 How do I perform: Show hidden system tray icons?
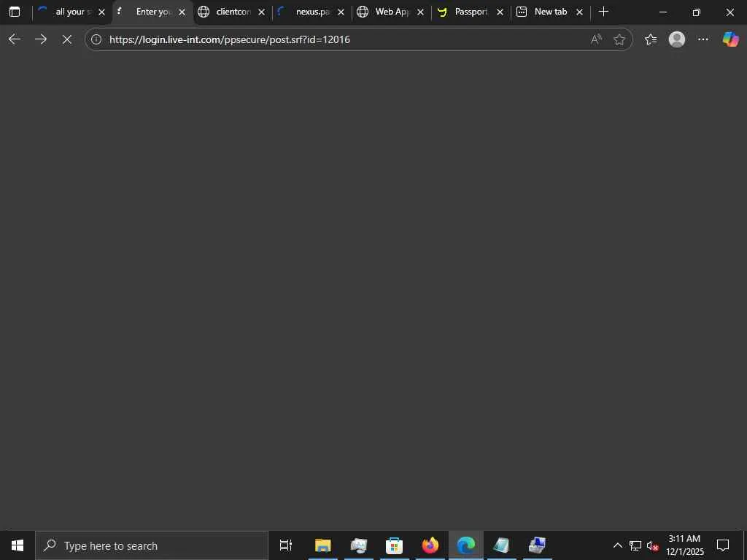tap(617, 545)
